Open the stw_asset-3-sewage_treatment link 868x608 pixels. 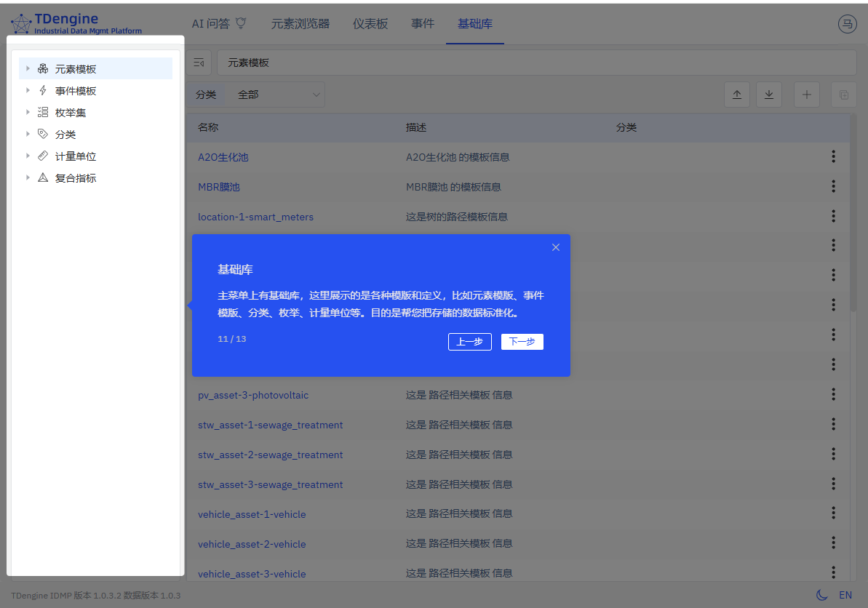270,484
